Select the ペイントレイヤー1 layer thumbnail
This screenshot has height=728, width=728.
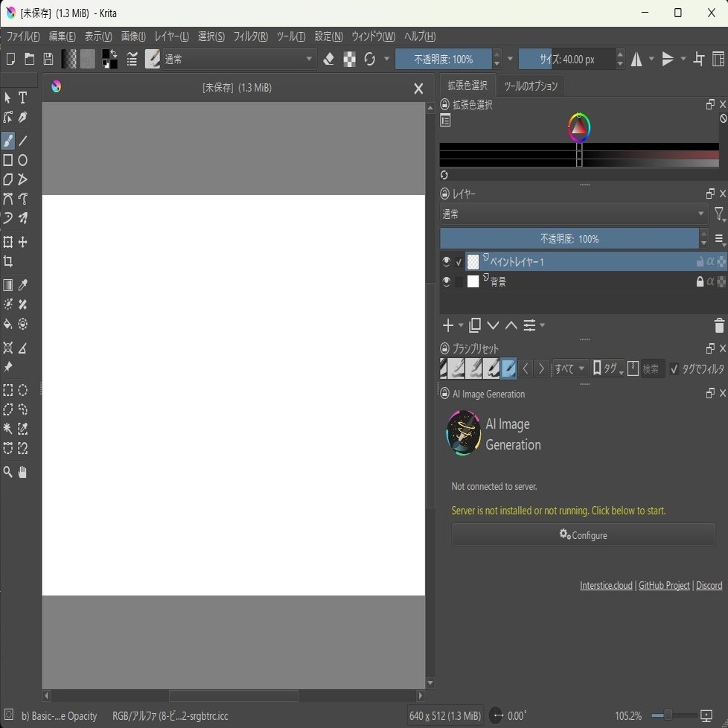pos(473,262)
